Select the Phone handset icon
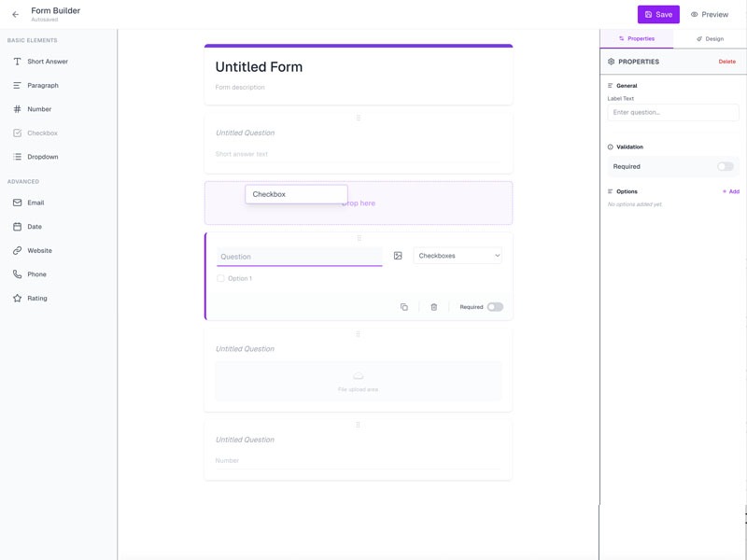 tap(17, 273)
